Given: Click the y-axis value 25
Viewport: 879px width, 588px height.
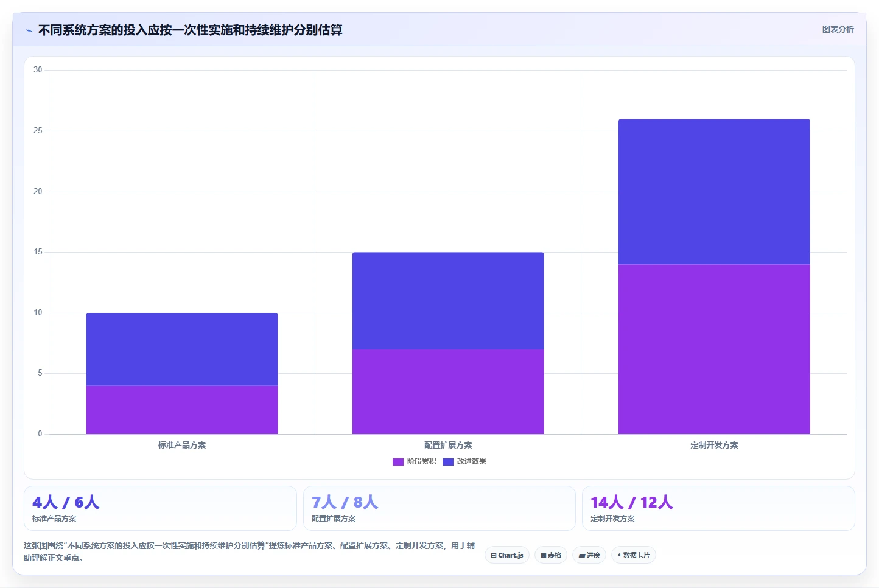Looking at the screenshot, I should point(38,131).
